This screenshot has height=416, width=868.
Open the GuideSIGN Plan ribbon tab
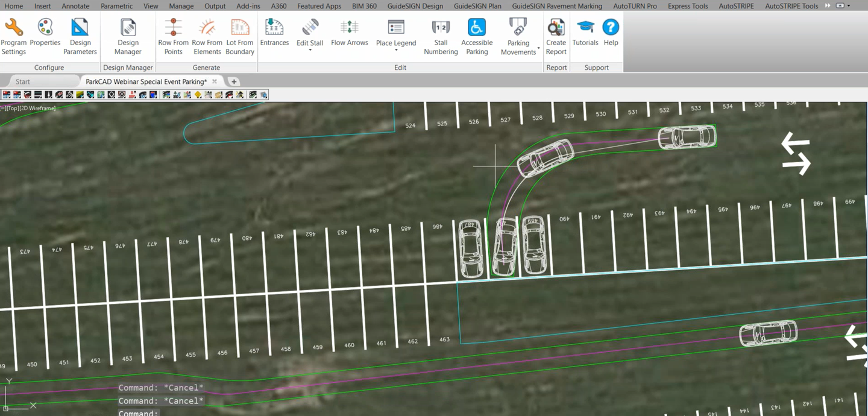coord(477,6)
